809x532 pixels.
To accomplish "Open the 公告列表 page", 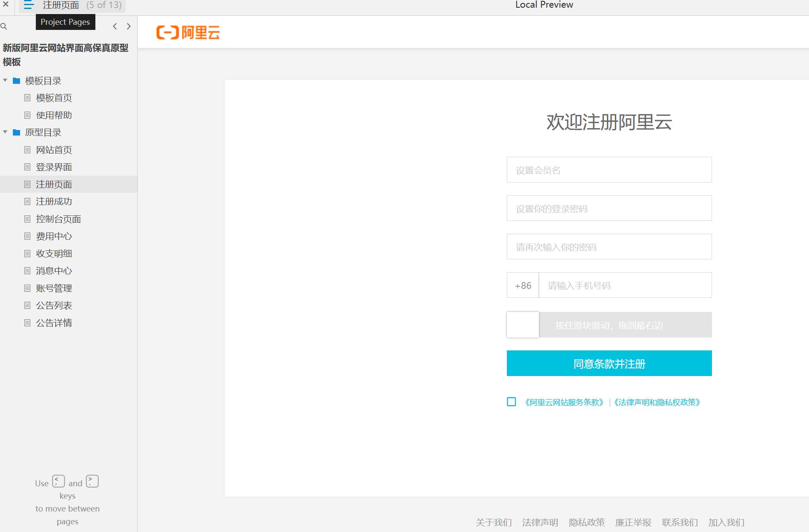I will [54, 306].
